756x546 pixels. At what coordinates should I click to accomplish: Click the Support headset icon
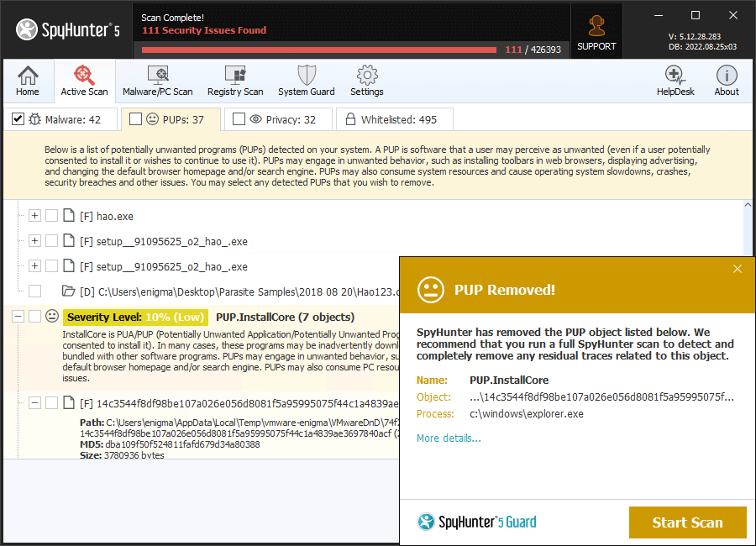[x=596, y=31]
